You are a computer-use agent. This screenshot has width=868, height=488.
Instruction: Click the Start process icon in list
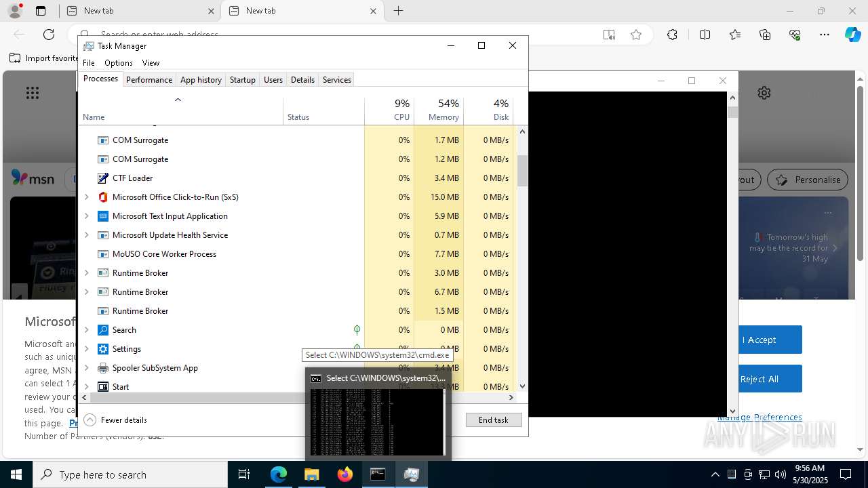pos(103,387)
